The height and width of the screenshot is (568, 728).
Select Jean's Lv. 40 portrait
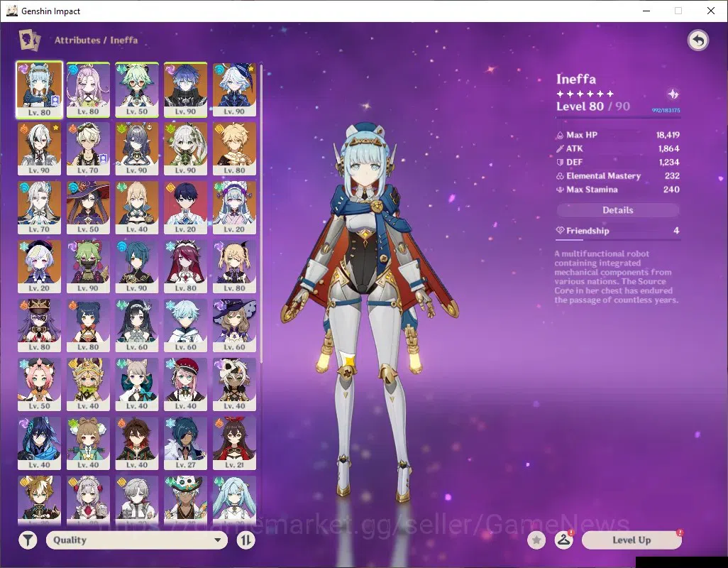(x=137, y=208)
